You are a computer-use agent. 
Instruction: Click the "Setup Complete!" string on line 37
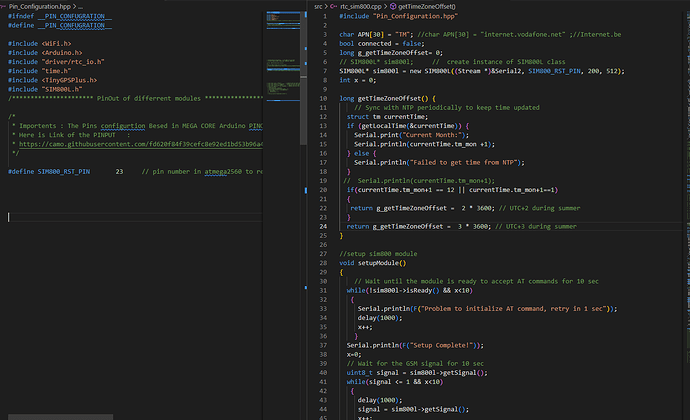coord(440,345)
